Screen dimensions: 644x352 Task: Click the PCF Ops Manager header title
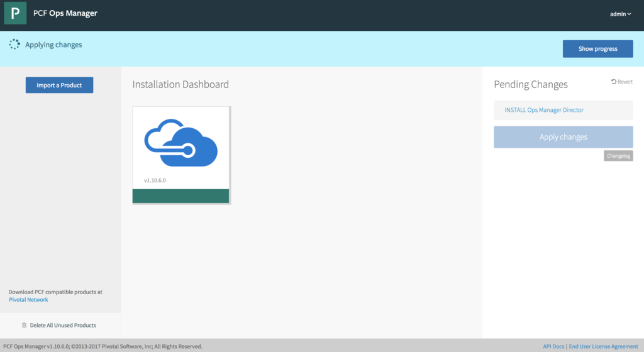[65, 13]
